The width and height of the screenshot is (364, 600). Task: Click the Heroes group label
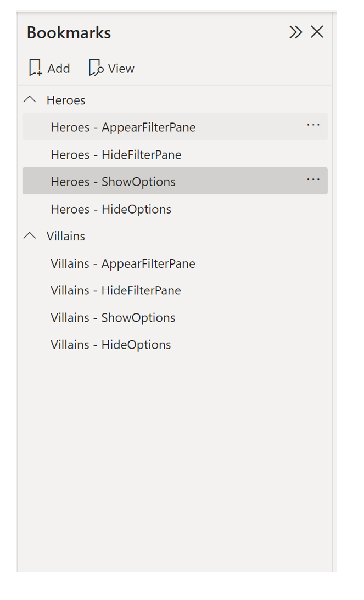click(x=66, y=100)
